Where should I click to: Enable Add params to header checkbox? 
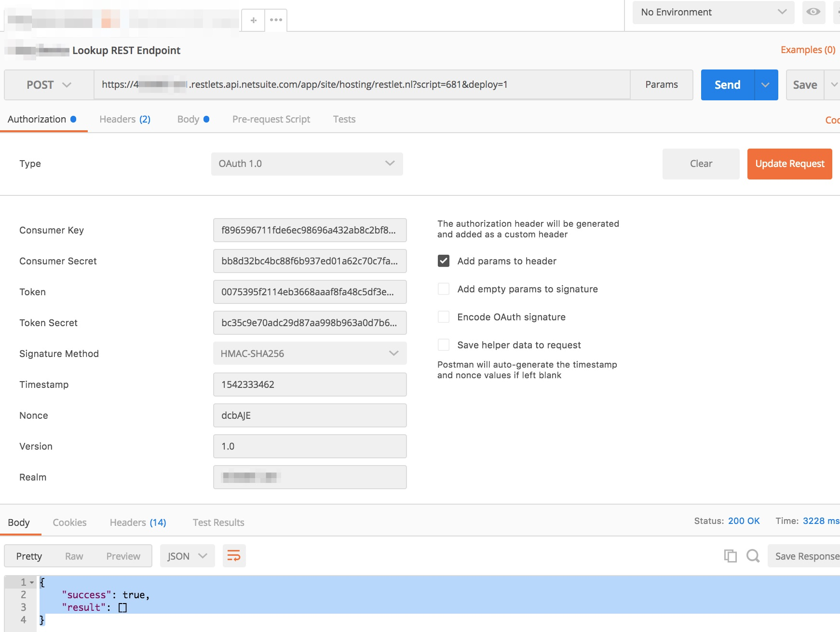(444, 261)
